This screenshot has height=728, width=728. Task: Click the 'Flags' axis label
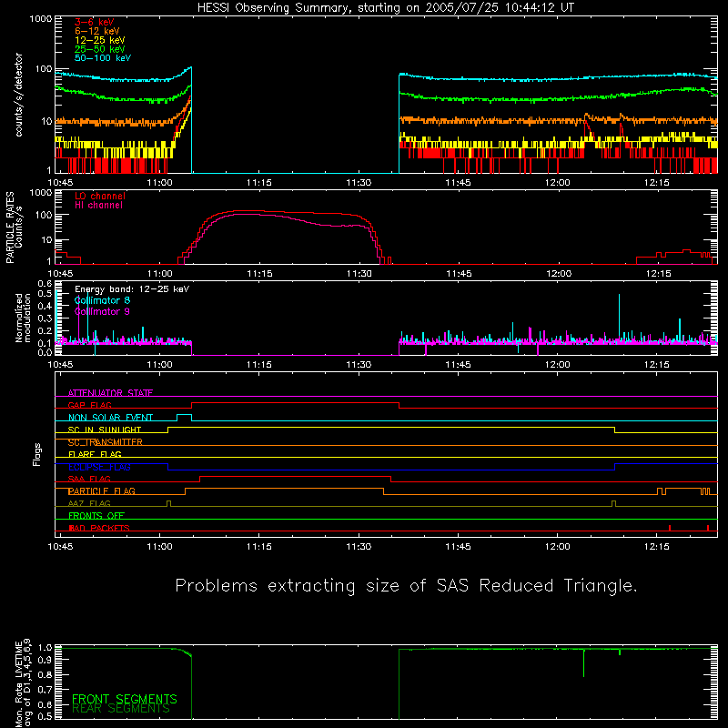(x=36, y=454)
